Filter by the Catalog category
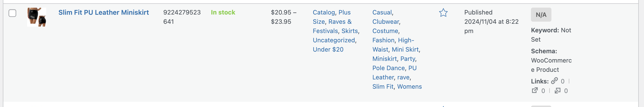This screenshot has width=644, height=107. pyautogui.click(x=323, y=13)
